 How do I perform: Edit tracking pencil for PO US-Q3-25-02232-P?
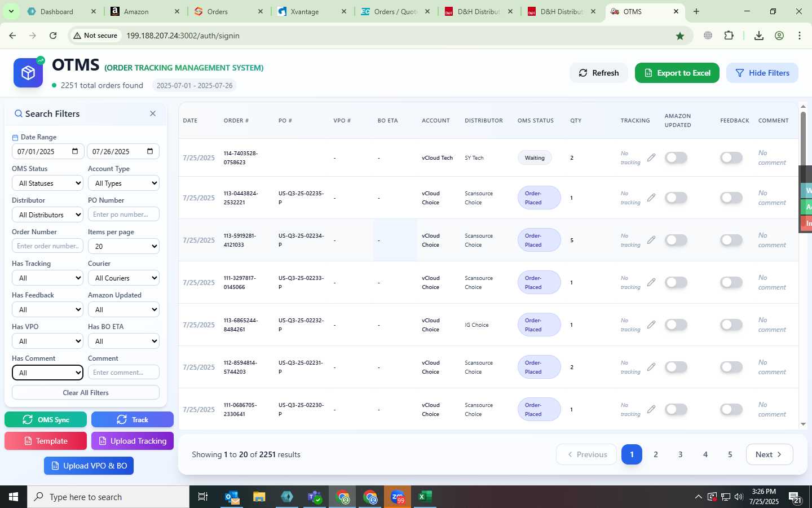(651, 325)
